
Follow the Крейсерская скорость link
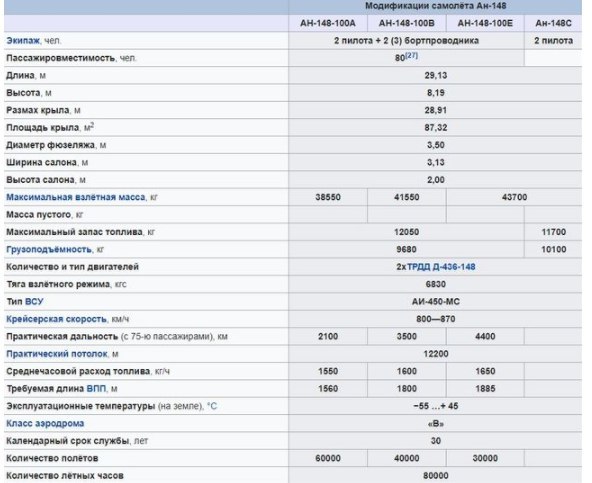[56, 319]
